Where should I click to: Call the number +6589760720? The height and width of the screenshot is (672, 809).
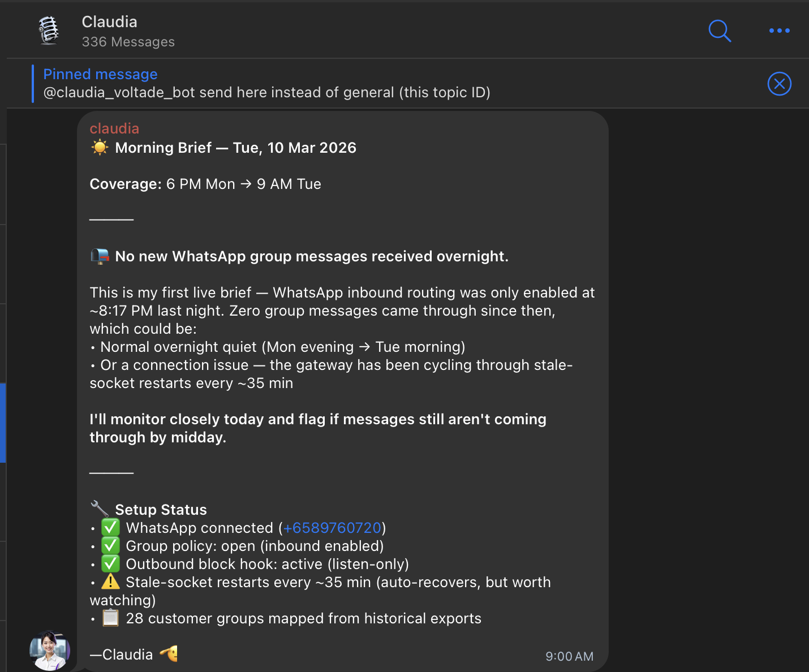[x=332, y=527]
